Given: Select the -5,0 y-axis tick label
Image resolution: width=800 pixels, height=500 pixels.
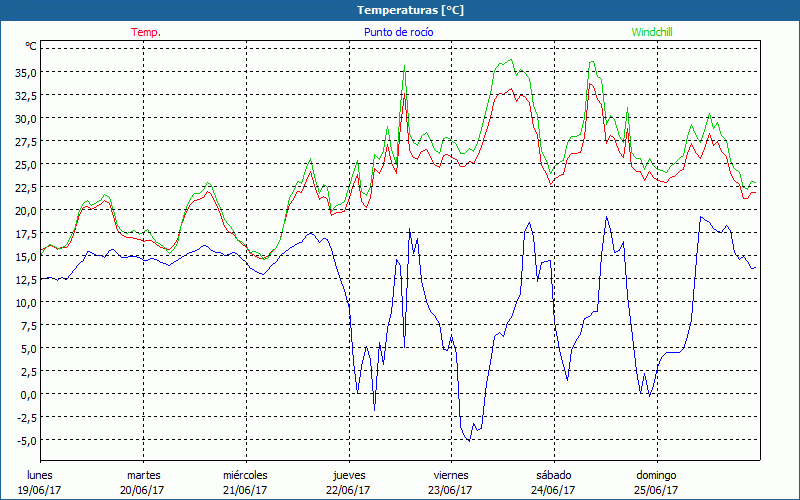Looking at the screenshot, I should click(27, 440).
